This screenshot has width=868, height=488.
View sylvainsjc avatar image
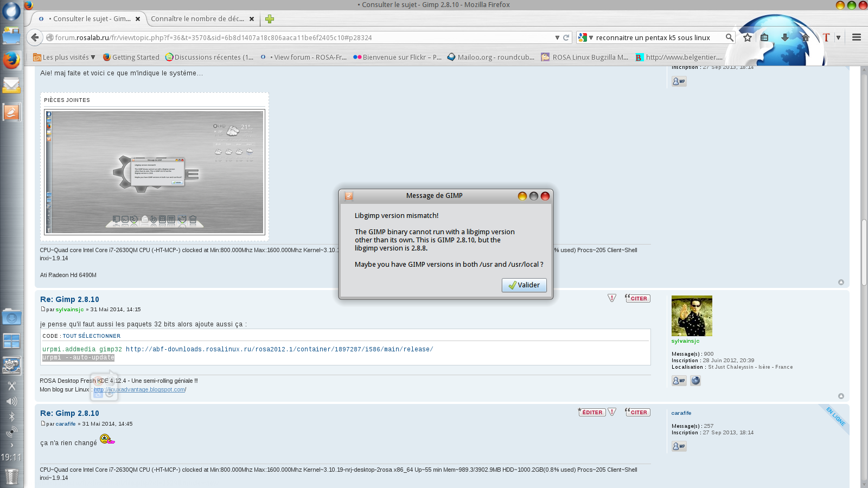point(692,316)
